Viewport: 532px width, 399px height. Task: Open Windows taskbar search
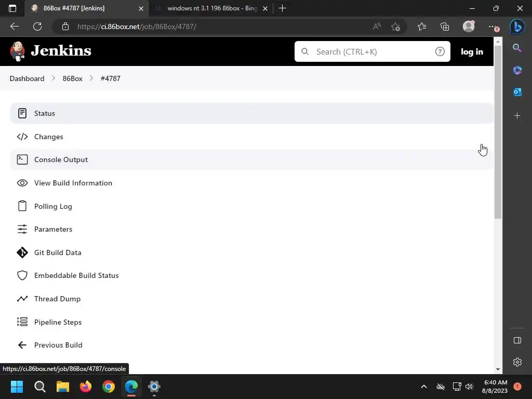39,387
